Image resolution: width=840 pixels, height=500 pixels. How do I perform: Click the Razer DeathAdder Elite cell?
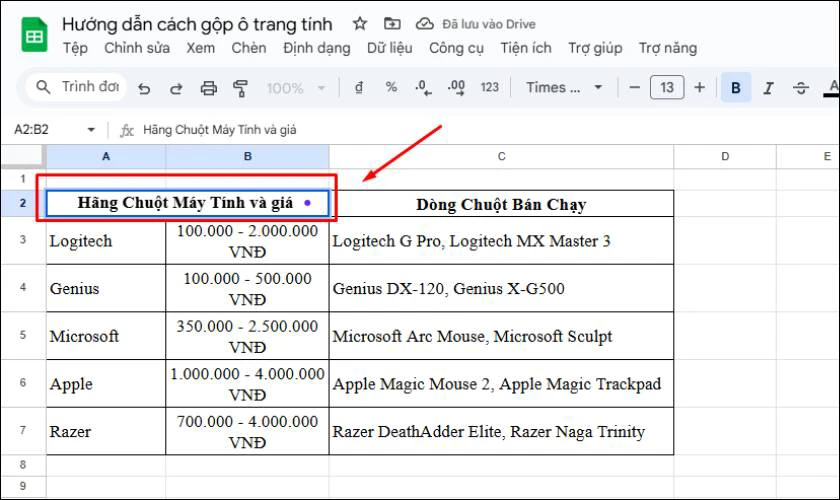click(501, 431)
